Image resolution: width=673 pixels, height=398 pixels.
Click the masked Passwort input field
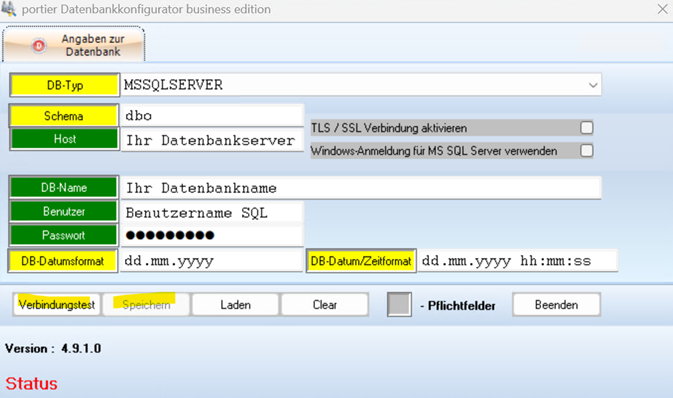212,235
